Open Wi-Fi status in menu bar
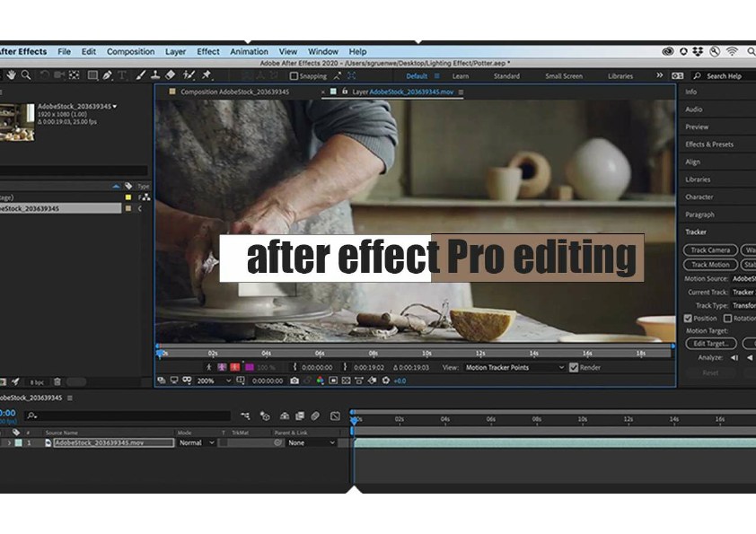 click(x=732, y=51)
